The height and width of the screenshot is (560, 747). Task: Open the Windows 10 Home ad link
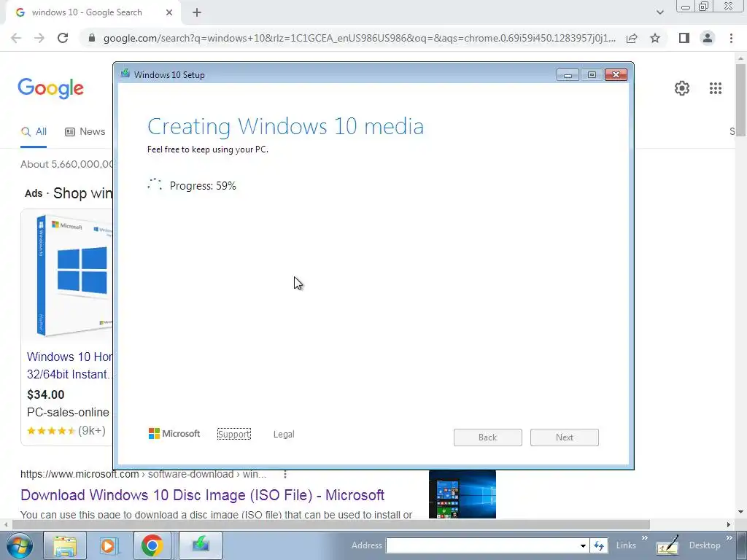click(x=69, y=366)
